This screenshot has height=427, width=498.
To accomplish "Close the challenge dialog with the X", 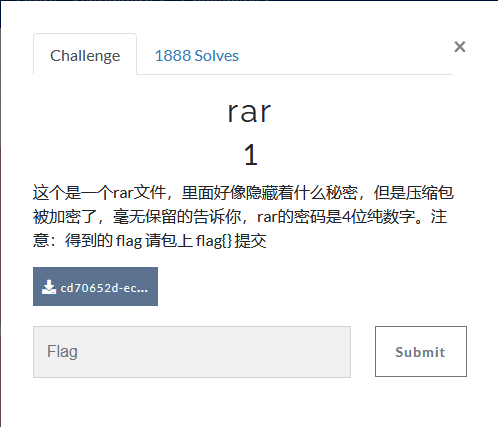I will [460, 47].
